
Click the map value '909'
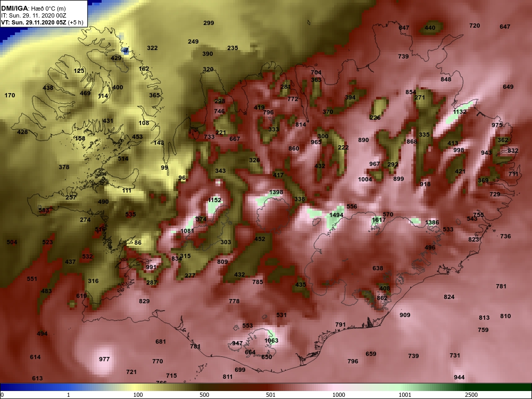tap(405, 315)
